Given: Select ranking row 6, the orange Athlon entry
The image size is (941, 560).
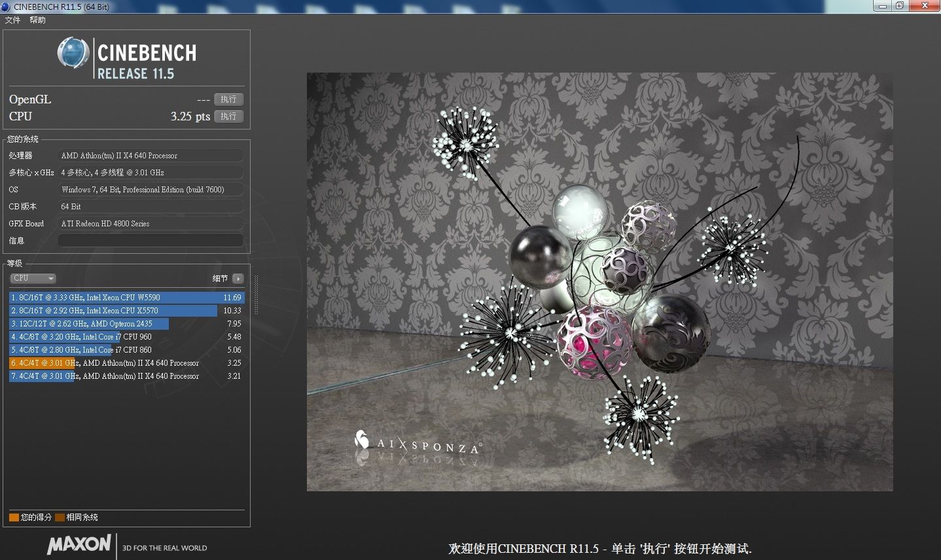Looking at the screenshot, I should coord(126,363).
